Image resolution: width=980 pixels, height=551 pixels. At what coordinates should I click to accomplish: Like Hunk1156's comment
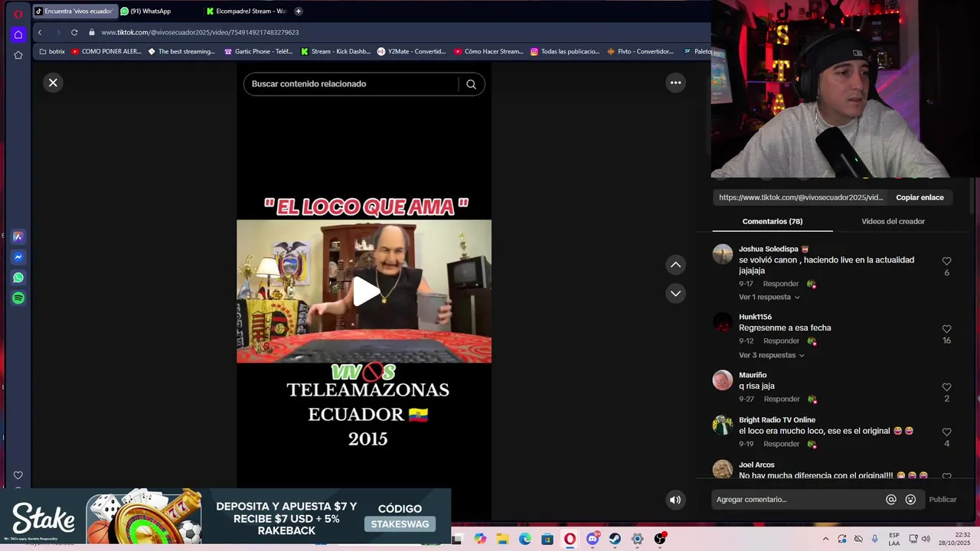pyautogui.click(x=946, y=329)
